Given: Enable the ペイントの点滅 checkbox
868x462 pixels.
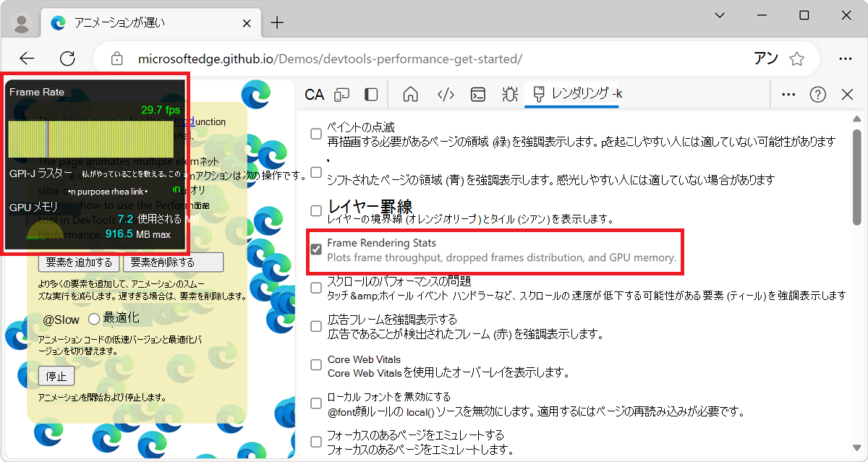Looking at the screenshot, I should click(x=315, y=133).
